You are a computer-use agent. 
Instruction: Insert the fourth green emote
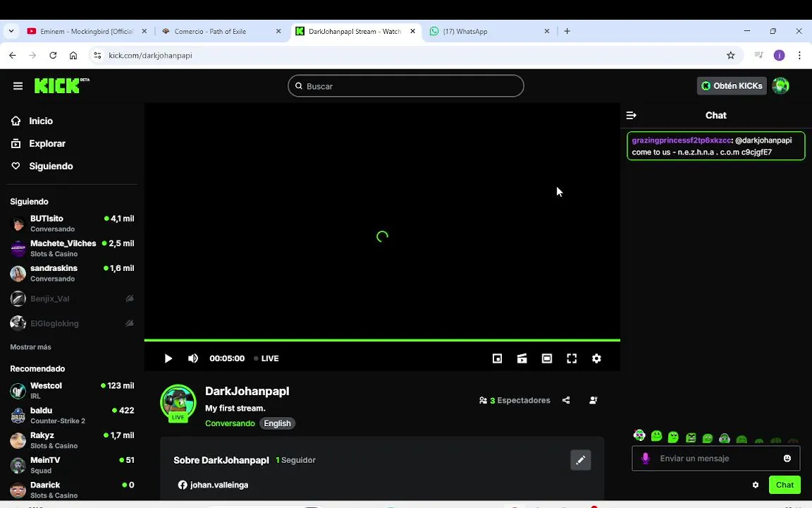tap(691, 438)
